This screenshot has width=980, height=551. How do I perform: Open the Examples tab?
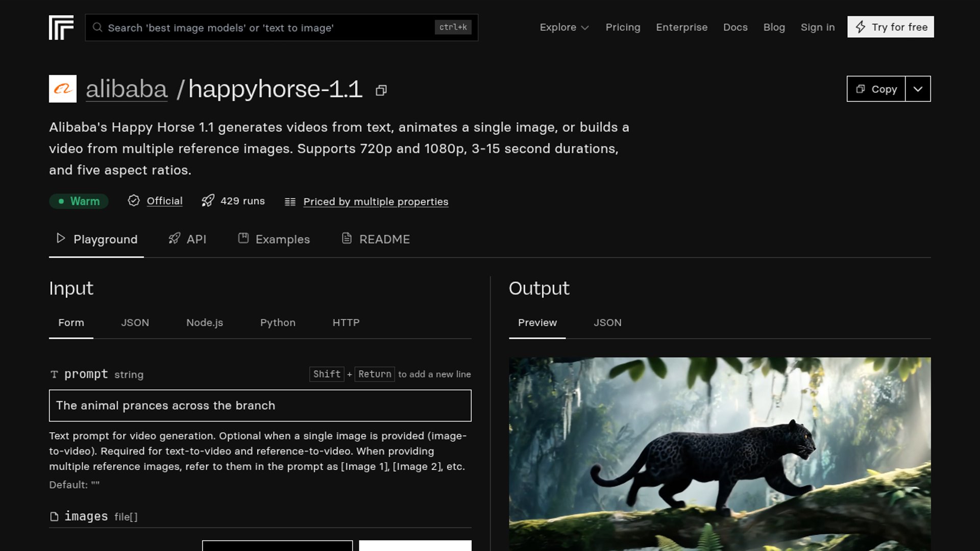[x=274, y=239]
